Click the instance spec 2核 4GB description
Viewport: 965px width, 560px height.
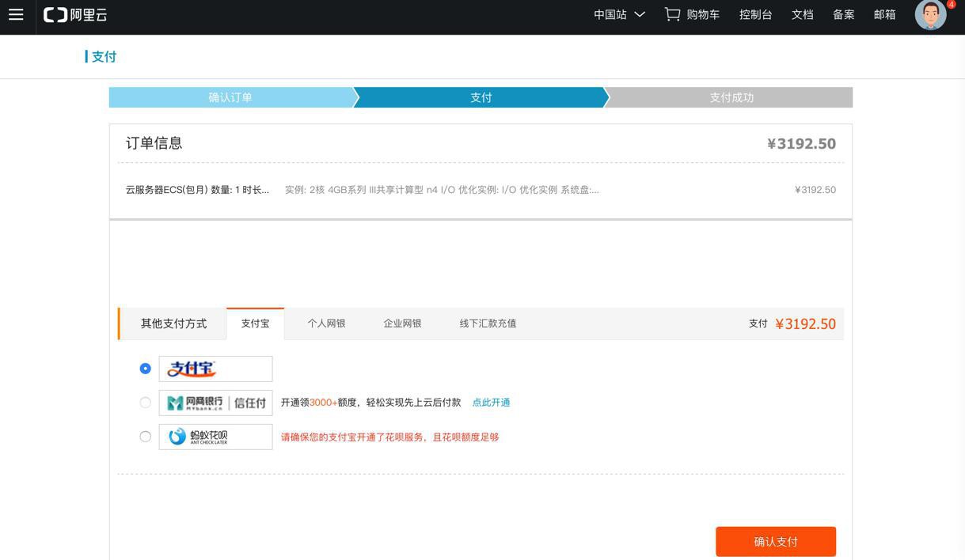(442, 190)
